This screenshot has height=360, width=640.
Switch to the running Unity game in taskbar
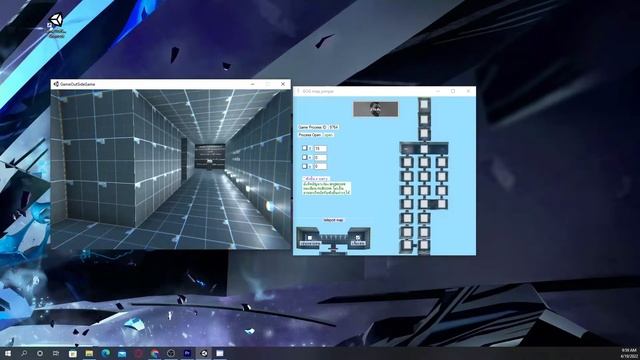point(203,353)
